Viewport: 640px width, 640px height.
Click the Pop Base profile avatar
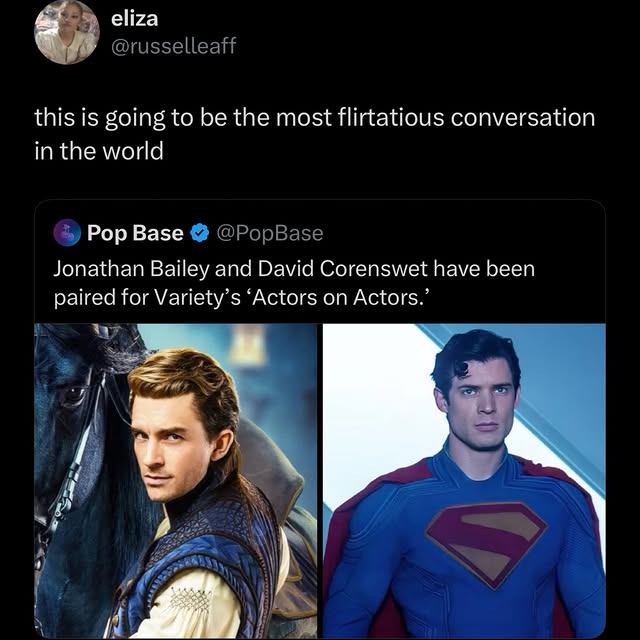coord(67,233)
